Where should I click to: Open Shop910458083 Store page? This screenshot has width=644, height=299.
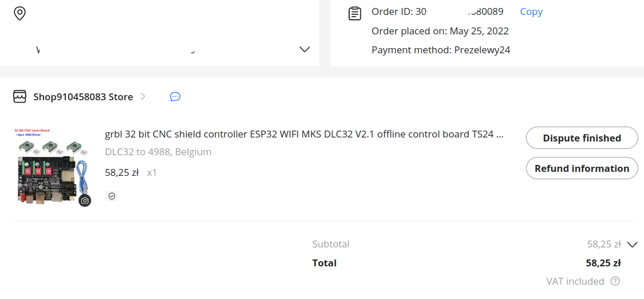point(83,97)
